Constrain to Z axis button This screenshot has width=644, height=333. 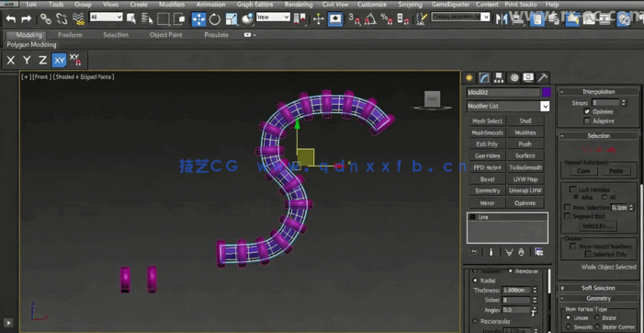(43, 61)
